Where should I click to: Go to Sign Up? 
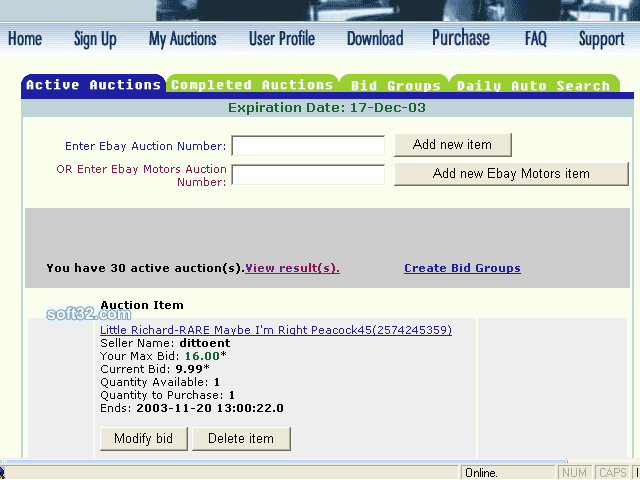point(95,40)
